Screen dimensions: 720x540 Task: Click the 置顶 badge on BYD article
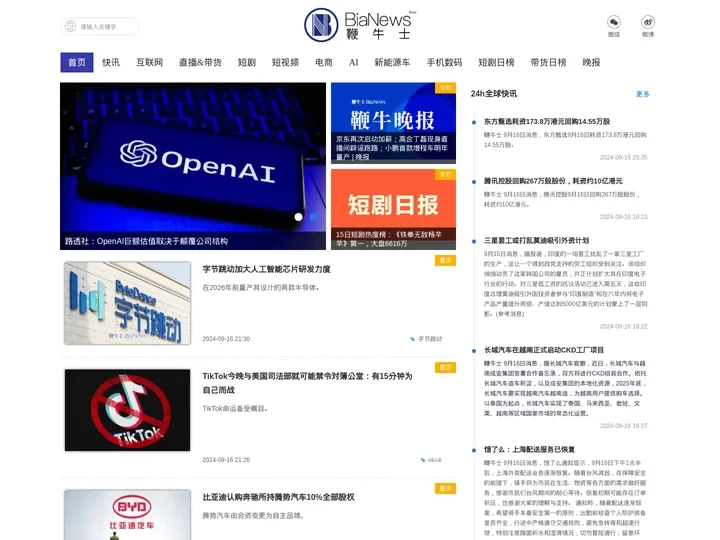[x=445, y=489]
